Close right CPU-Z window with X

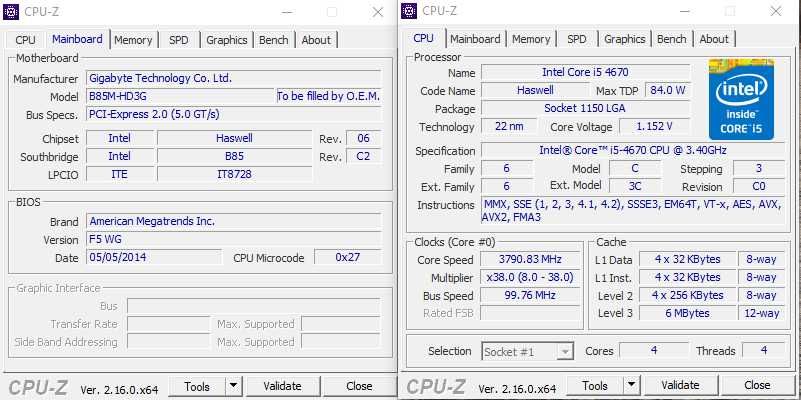pyautogui.click(x=775, y=11)
